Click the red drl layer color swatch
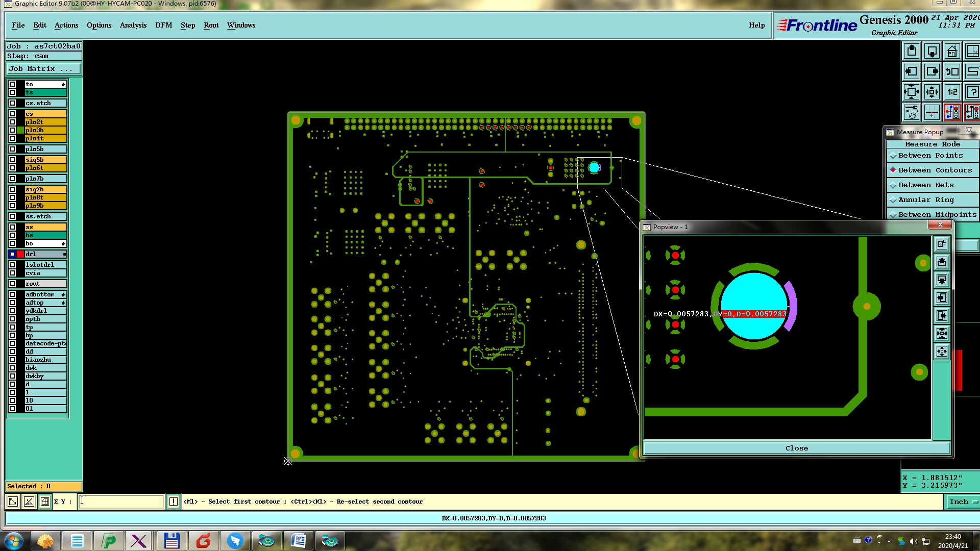The width and height of the screenshot is (980, 551). point(20,254)
